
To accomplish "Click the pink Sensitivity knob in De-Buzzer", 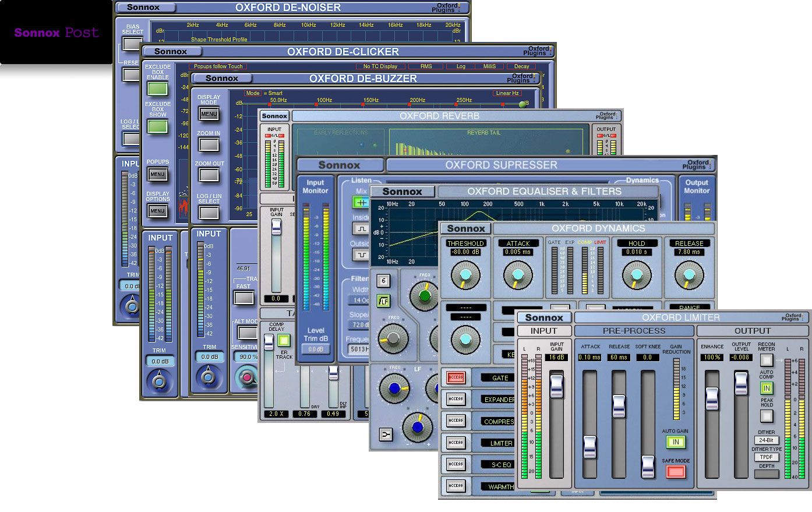I will click(x=247, y=377).
